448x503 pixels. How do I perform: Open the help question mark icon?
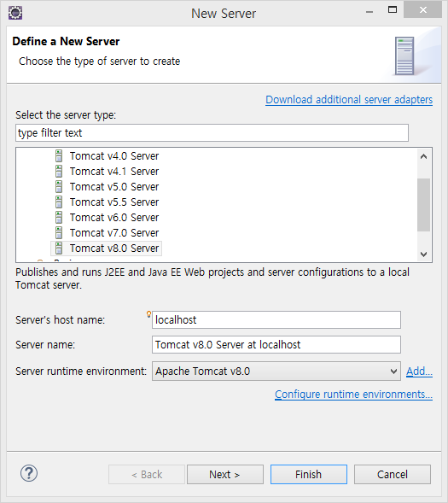pos(29,473)
